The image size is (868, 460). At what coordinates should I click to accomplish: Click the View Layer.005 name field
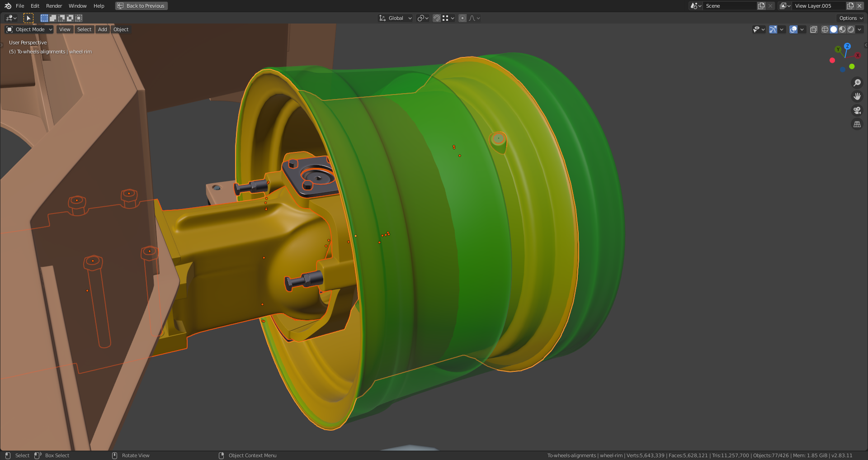tap(819, 6)
